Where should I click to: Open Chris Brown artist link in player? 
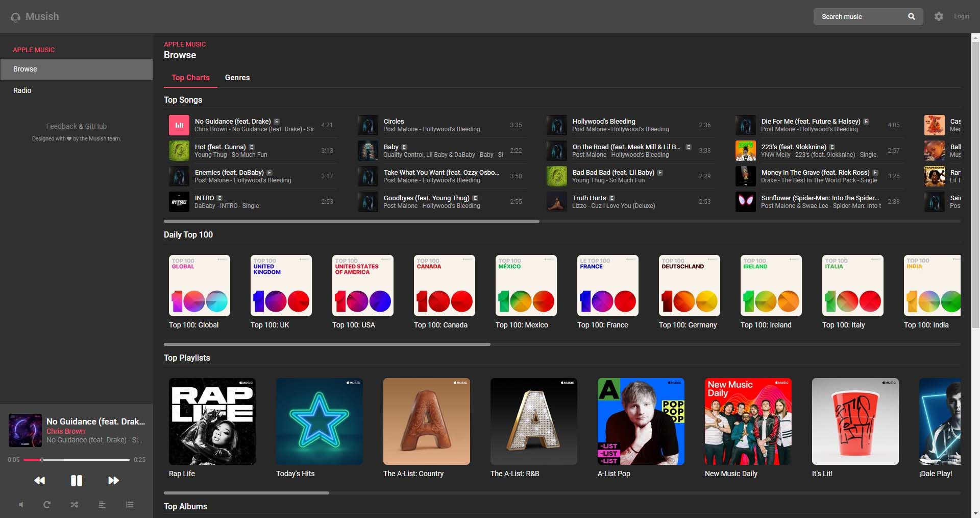coord(66,431)
